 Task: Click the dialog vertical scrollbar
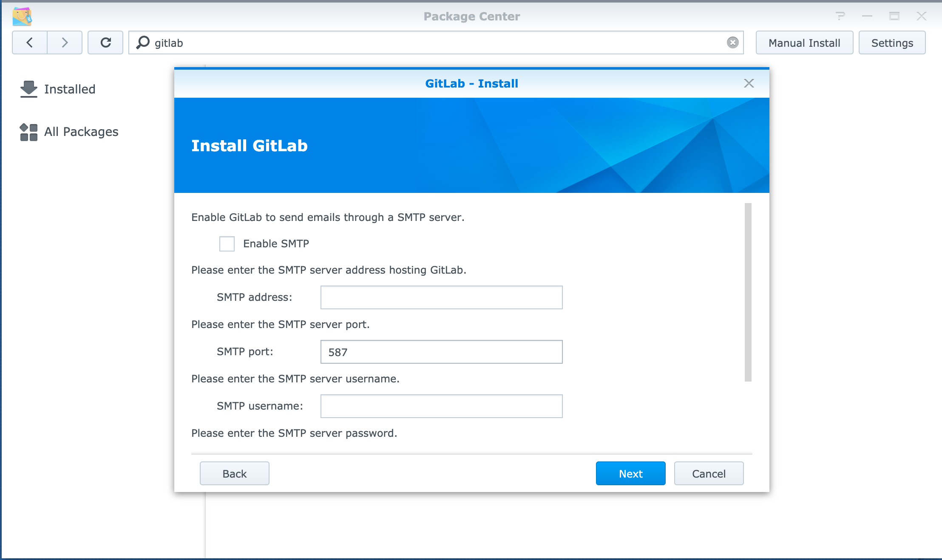pos(748,292)
